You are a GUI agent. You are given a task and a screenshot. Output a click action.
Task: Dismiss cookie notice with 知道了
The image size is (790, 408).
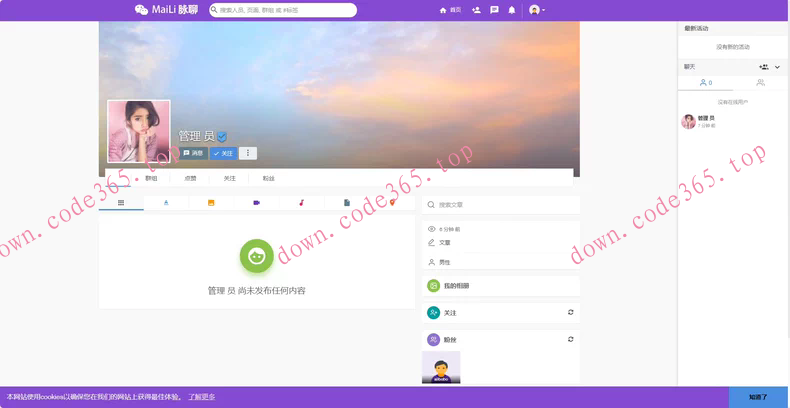759,397
